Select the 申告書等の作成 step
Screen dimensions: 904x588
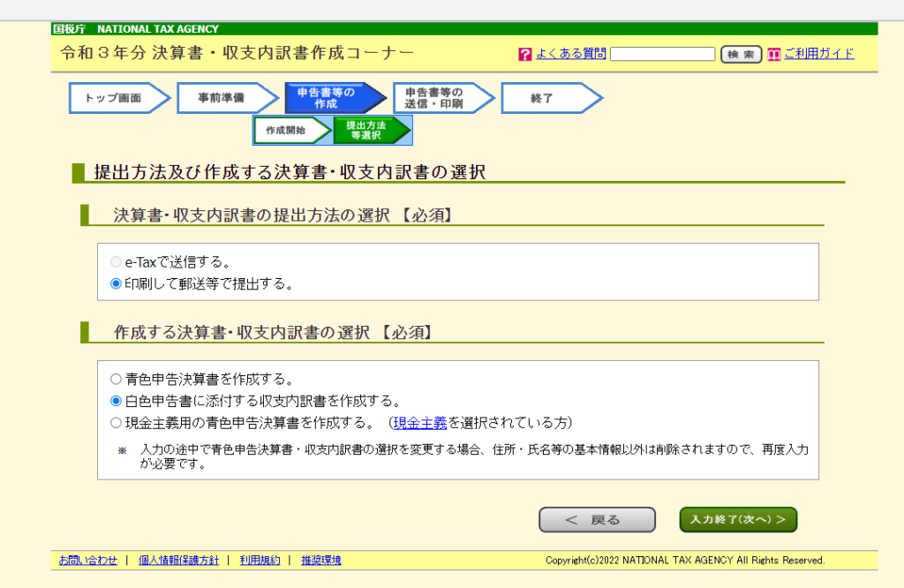pyautogui.click(x=335, y=98)
